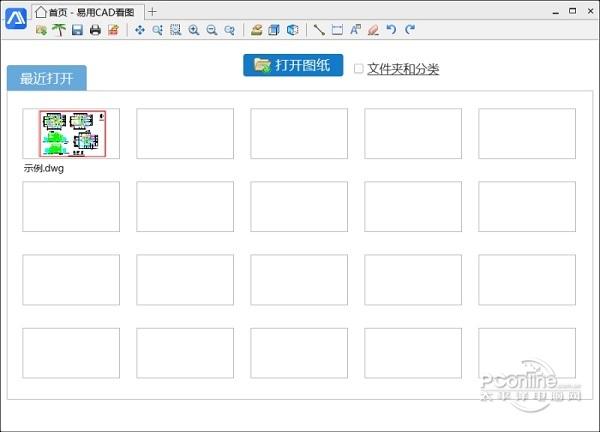Click the 3D cube view icon

[x=292, y=30]
